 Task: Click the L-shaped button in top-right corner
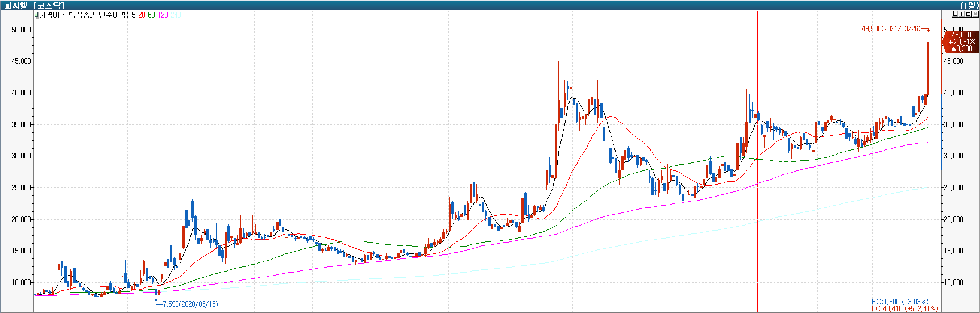coord(954,14)
